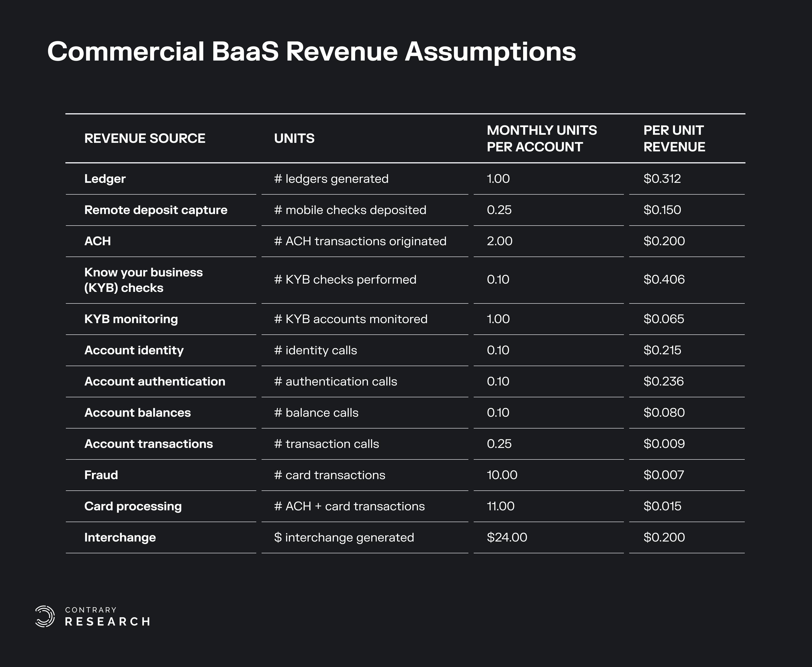The height and width of the screenshot is (667, 812).
Task: Click the Commercial BaaS Revenue Assumptions title
Action: coord(311,52)
